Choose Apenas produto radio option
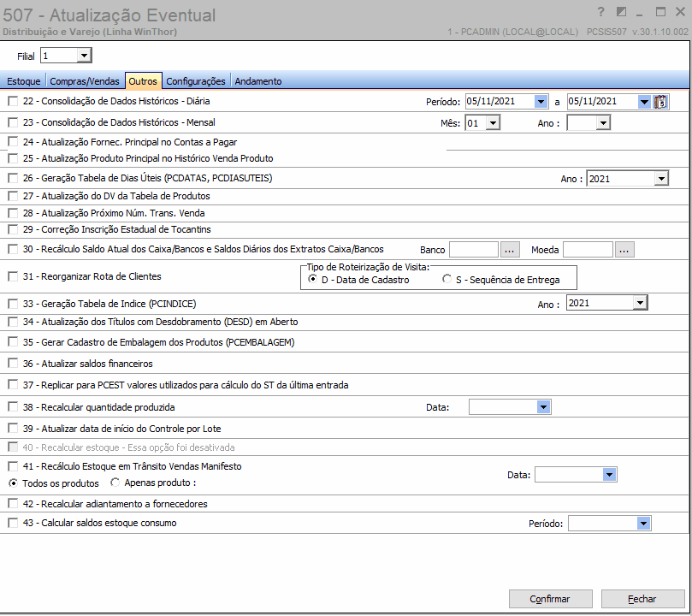Viewport: 692px width, 616px height. click(115, 483)
